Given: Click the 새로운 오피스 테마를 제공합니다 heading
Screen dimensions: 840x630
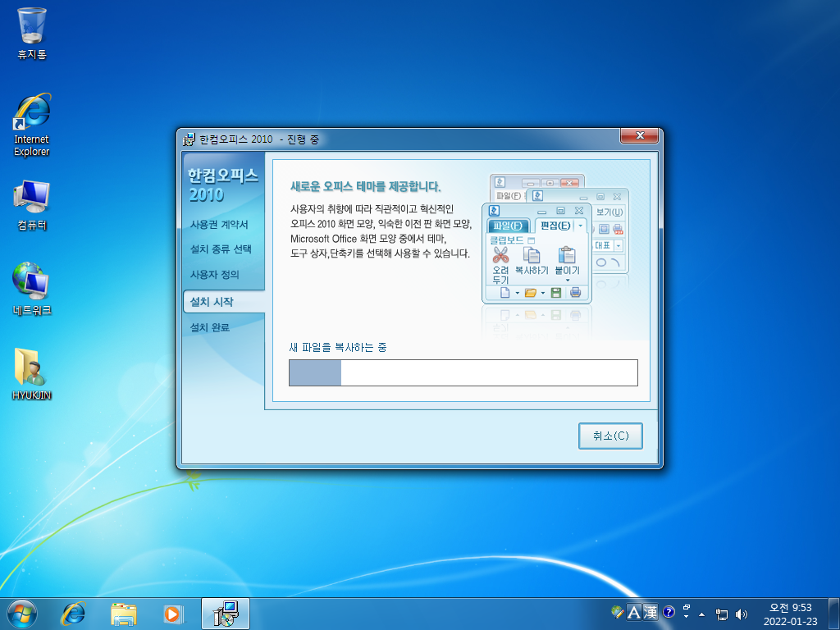Looking at the screenshot, I should point(365,186).
